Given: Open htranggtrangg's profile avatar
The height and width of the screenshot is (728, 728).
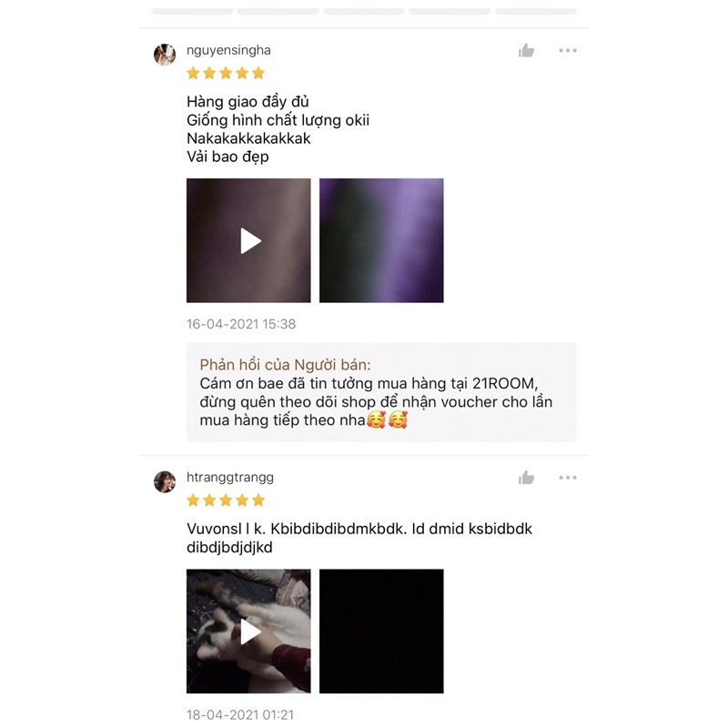Looking at the screenshot, I should 165,481.
